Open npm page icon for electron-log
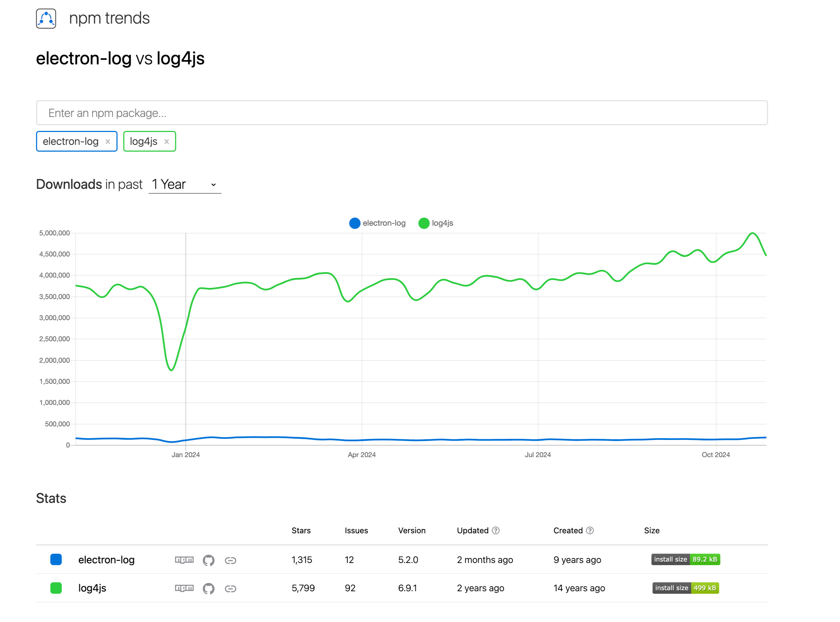This screenshot has height=622, width=840. (184, 560)
